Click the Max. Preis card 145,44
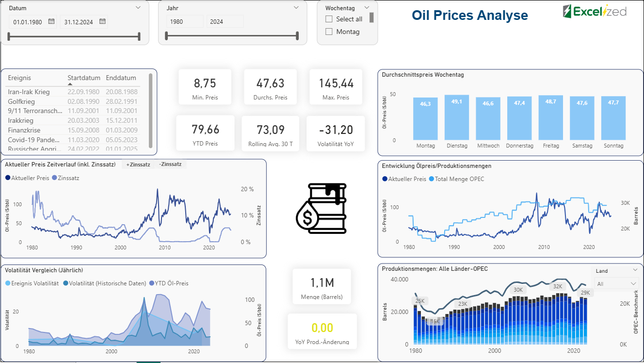644x363 pixels. point(336,87)
